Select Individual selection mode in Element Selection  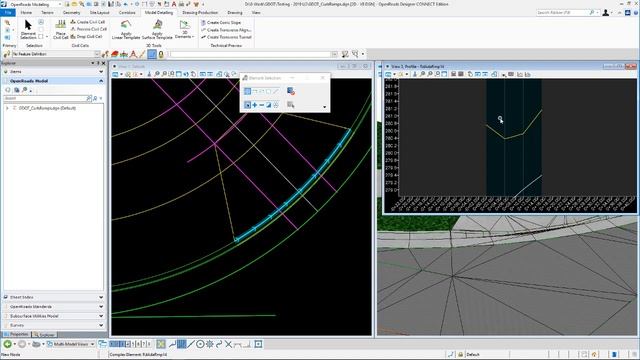tap(247, 91)
